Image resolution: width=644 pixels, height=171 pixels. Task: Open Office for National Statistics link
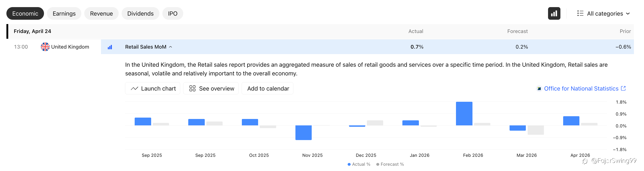581,88
